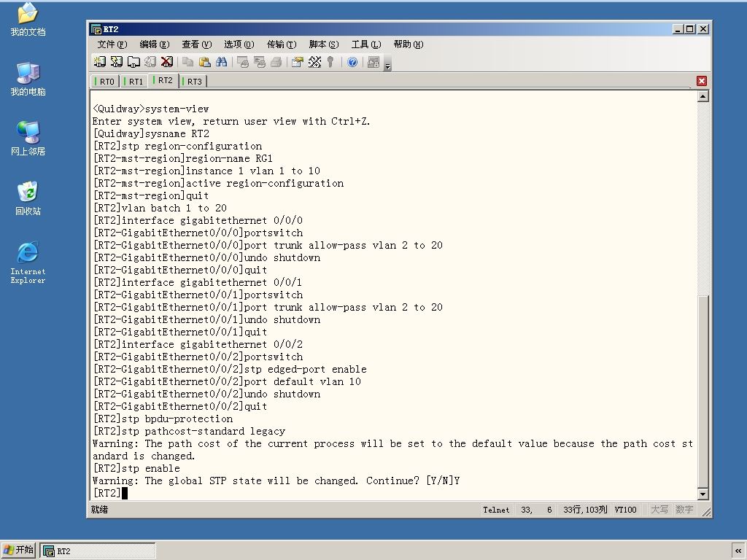Click the RT2 taskbar button
The height and width of the screenshot is (560, 747).
click(98, 551)
